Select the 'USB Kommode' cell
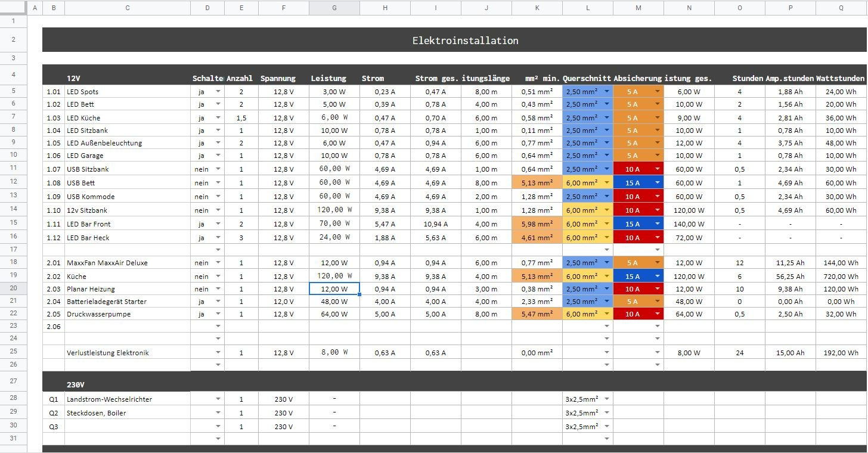 pos(128,197)
